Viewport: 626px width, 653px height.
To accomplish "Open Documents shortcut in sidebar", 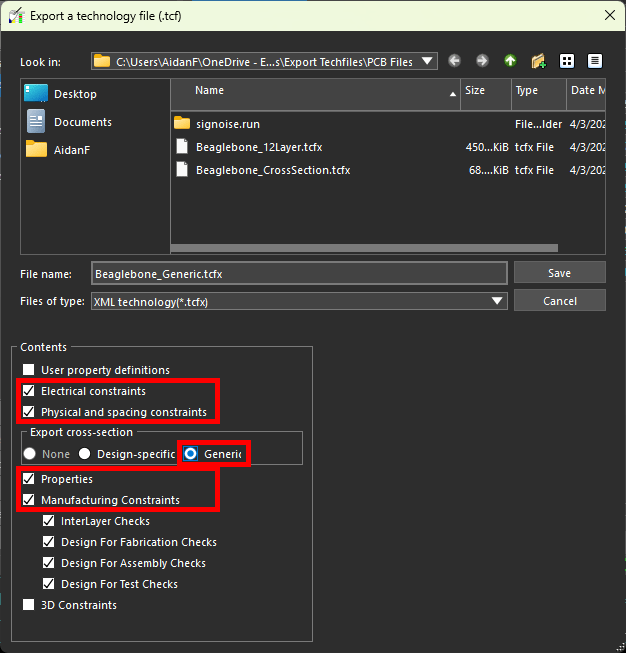I will click(x=69, y=122).
